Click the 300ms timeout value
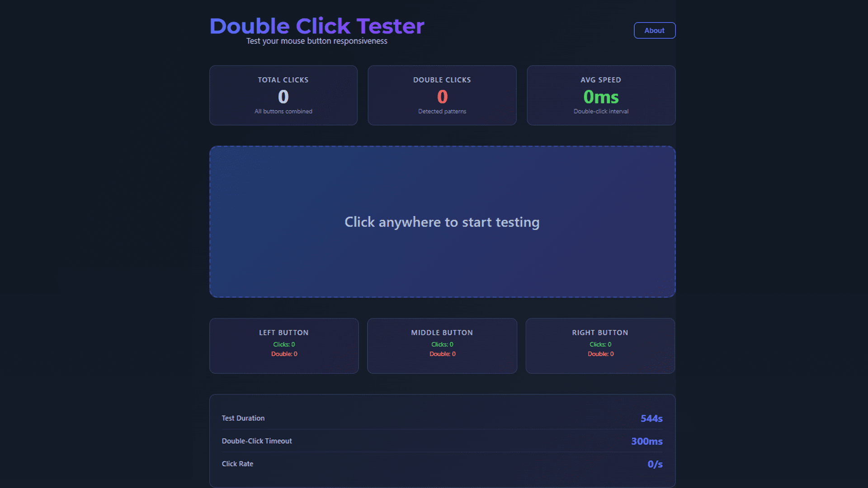868x488 pixels. [x=647, y=441]
